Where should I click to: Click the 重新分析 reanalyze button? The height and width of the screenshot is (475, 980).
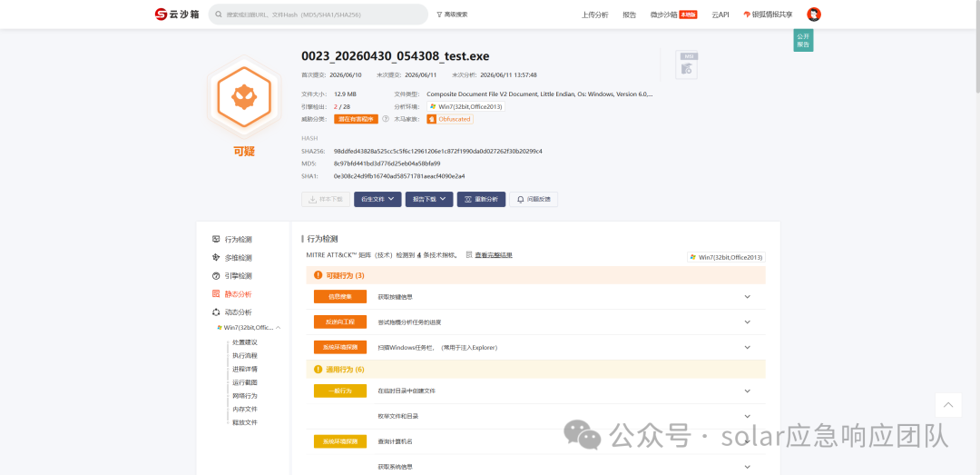point(481,199)
